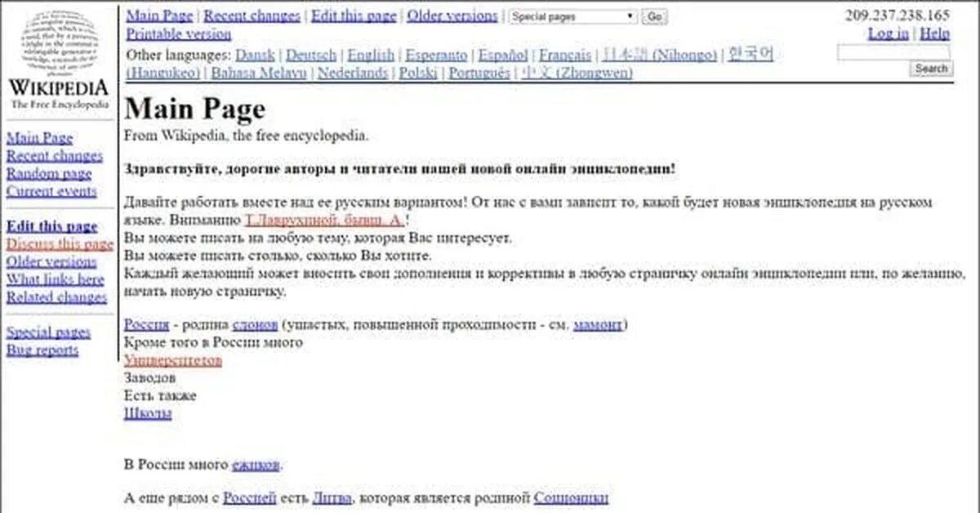This screenshot has height=513, width=980.
Task: Open Discuss this page link
Action: click(x=60, y=244)
